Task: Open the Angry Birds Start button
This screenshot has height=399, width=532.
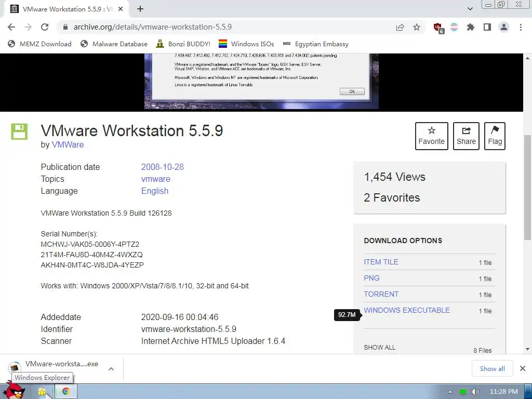Action: (14, 391)
